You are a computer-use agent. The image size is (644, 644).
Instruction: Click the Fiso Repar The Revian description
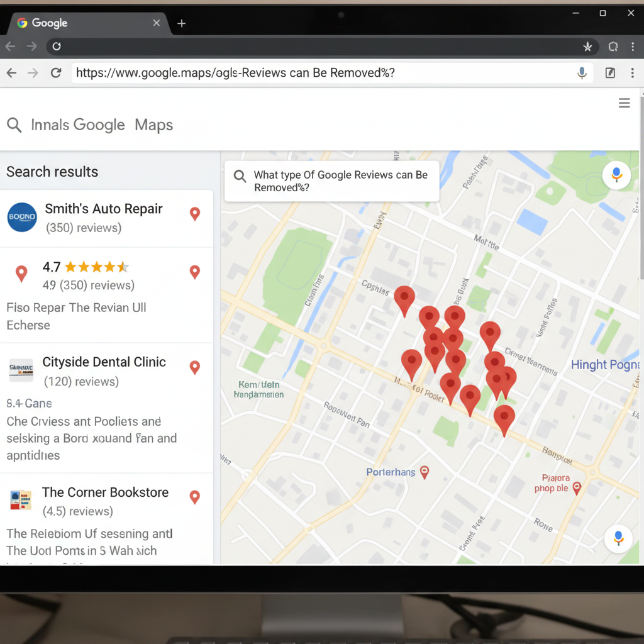click(x=76, y=316)
